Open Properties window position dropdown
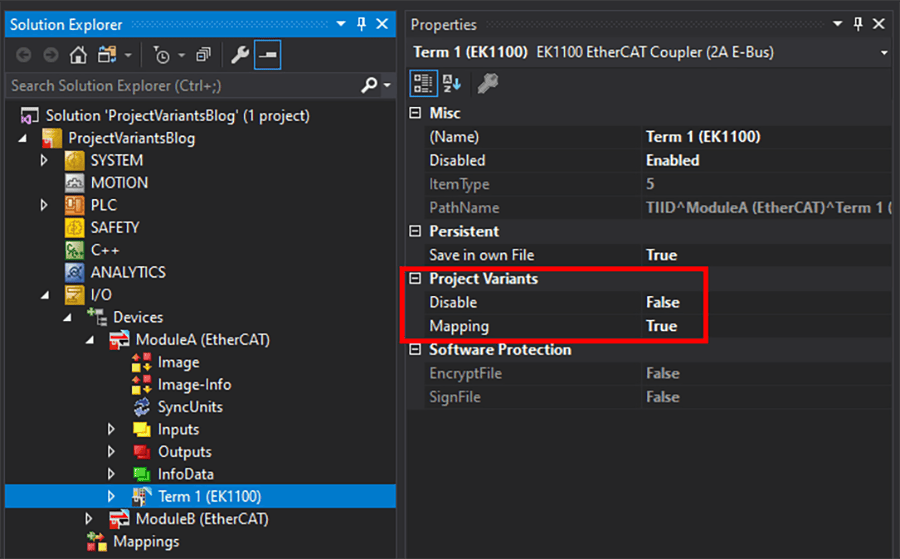Screen dimensions: 900x559 (x=837, y=24)
